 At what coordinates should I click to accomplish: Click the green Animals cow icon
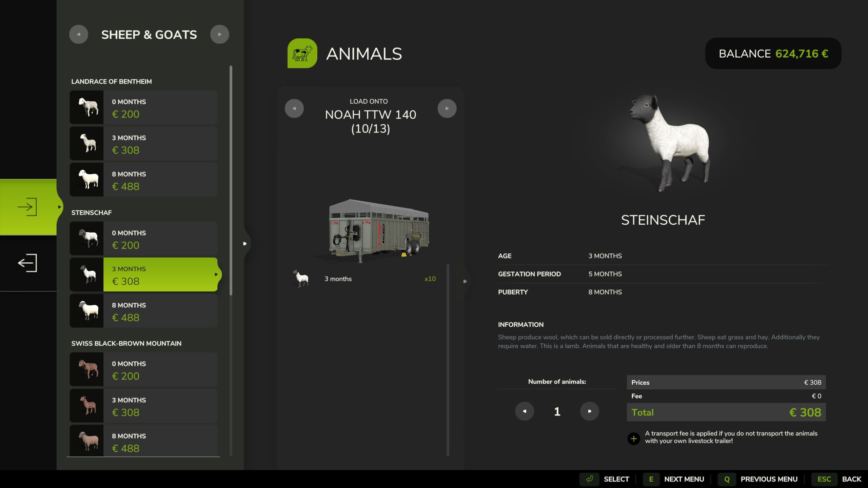(x=302, y=53)
